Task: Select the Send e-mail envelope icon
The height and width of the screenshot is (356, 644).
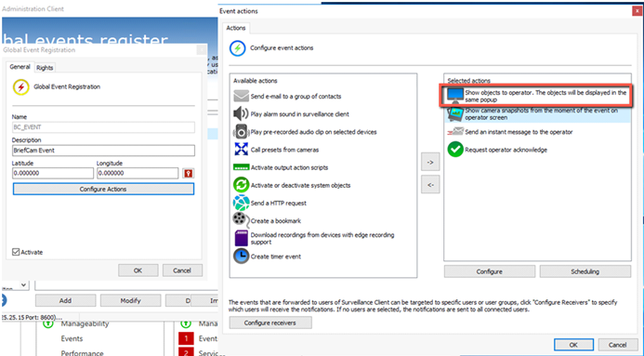Action: [241, 96]
